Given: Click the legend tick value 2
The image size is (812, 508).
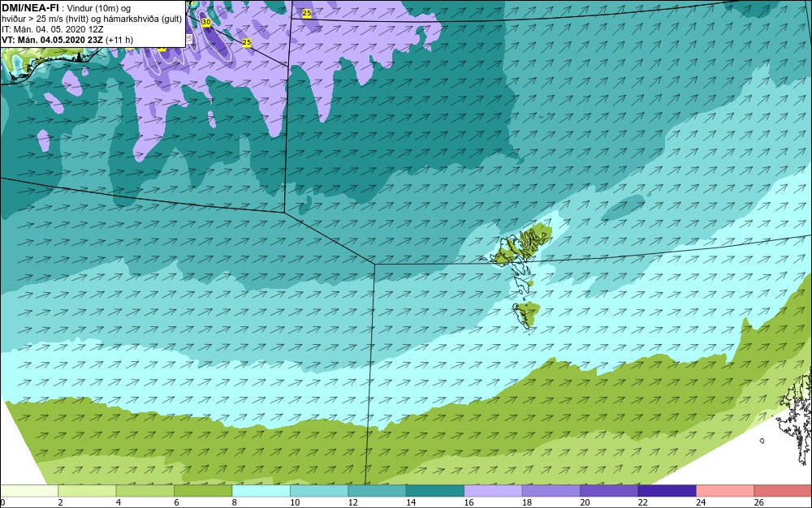Looking at the screenshot, I should pyautogui.click(x=61, y=502).
